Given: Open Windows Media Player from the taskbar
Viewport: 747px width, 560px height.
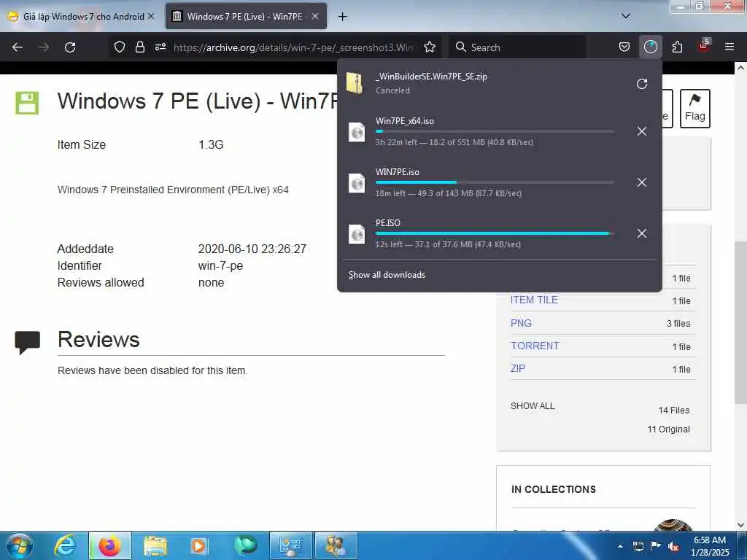Looking at the screenshot, I should coord(199,545).
